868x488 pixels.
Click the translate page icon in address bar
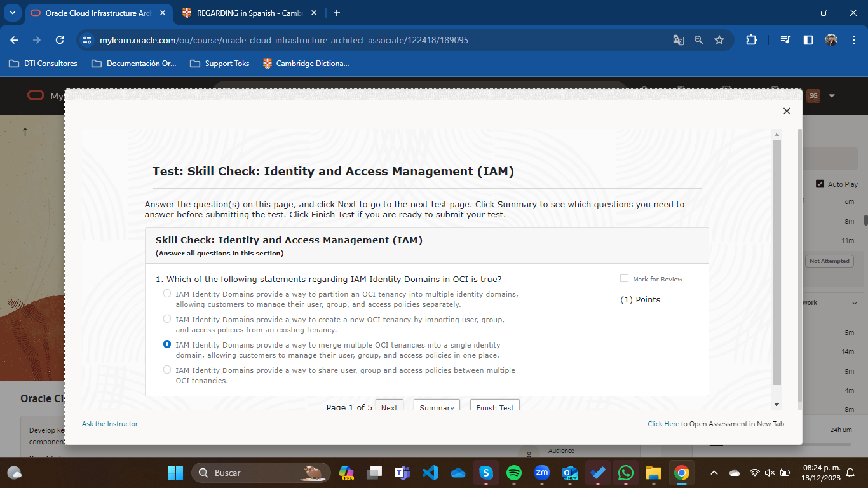pos(678,40)
